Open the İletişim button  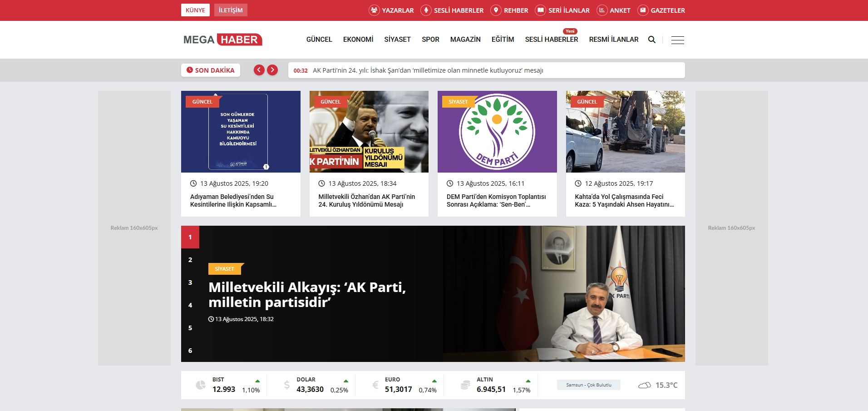(x=231, y=10)
